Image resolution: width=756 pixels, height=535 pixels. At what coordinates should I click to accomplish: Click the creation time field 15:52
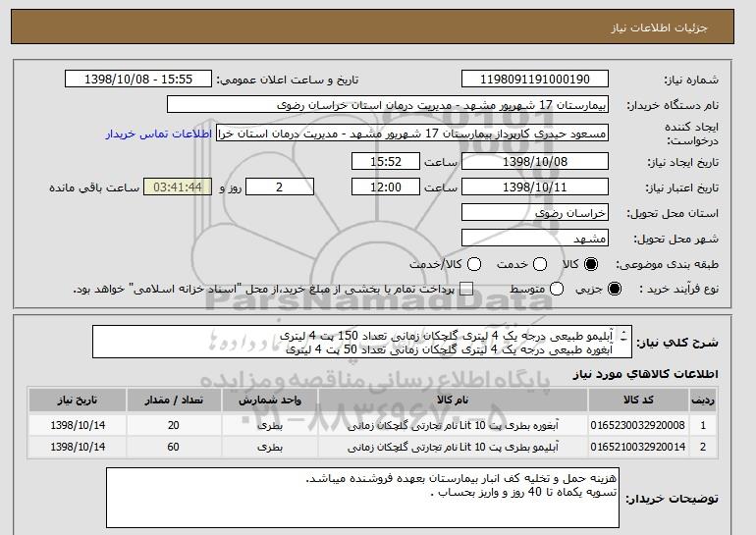click(x=386, y=161)
